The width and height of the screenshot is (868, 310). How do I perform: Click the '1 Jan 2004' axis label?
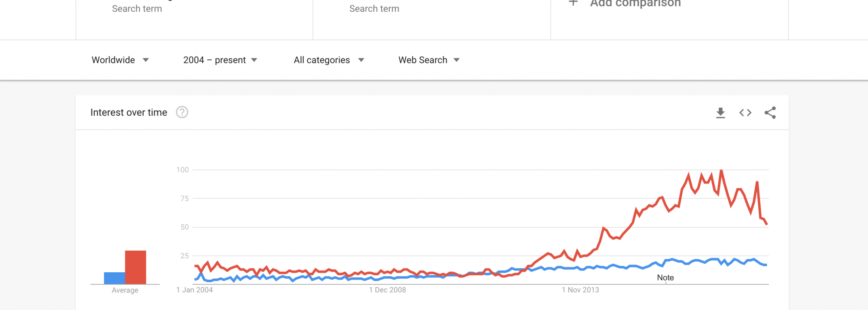[x=194, y=290]
